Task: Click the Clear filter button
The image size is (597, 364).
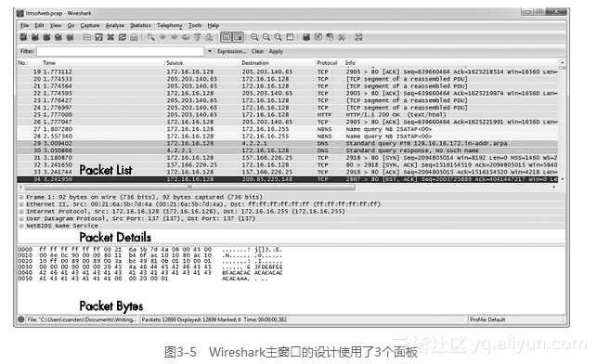Action: pyautogui.click(x=257, y=51)
